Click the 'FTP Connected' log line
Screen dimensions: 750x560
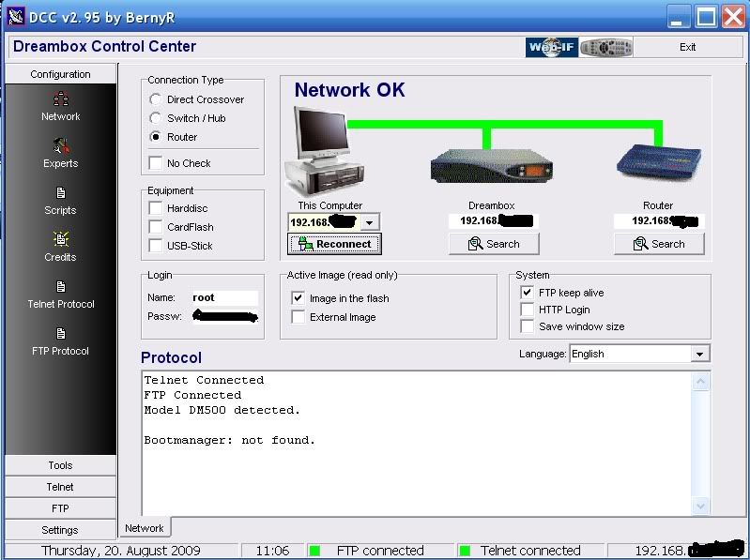click(192, 395)
